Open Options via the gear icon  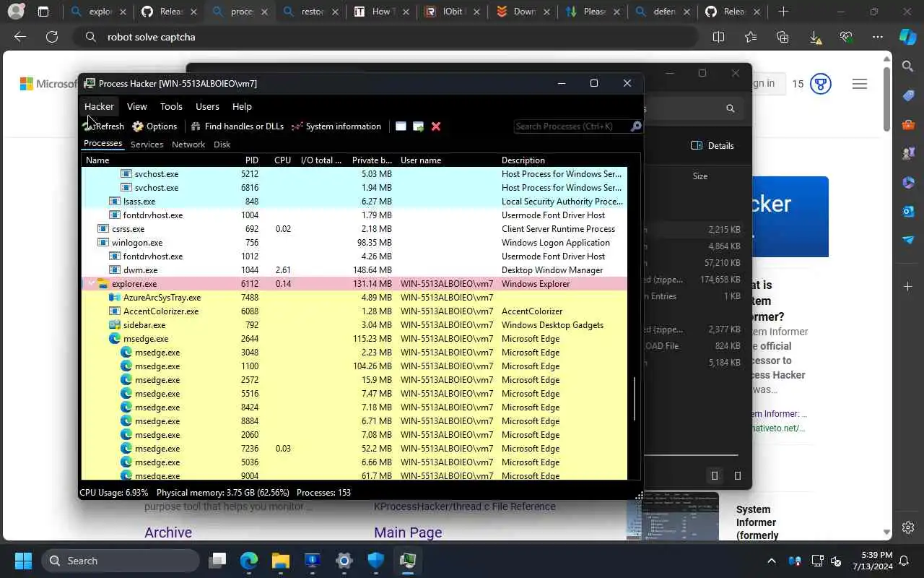[x=138, y=126]
